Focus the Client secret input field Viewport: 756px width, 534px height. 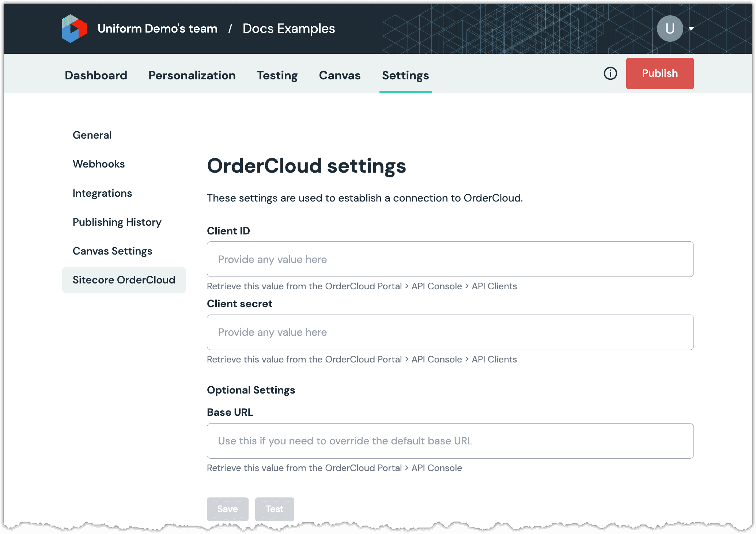(450, 332)
